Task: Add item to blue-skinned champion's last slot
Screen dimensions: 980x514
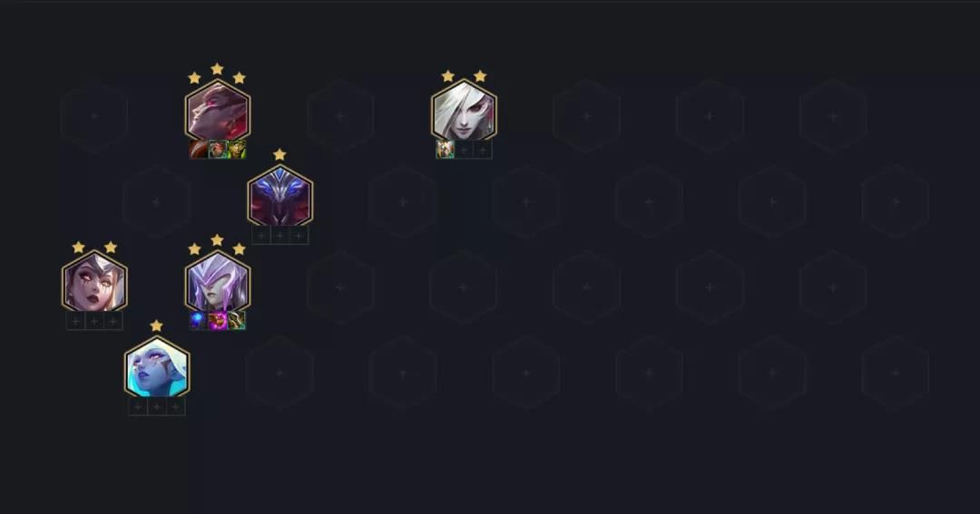Action: point(176,407)
